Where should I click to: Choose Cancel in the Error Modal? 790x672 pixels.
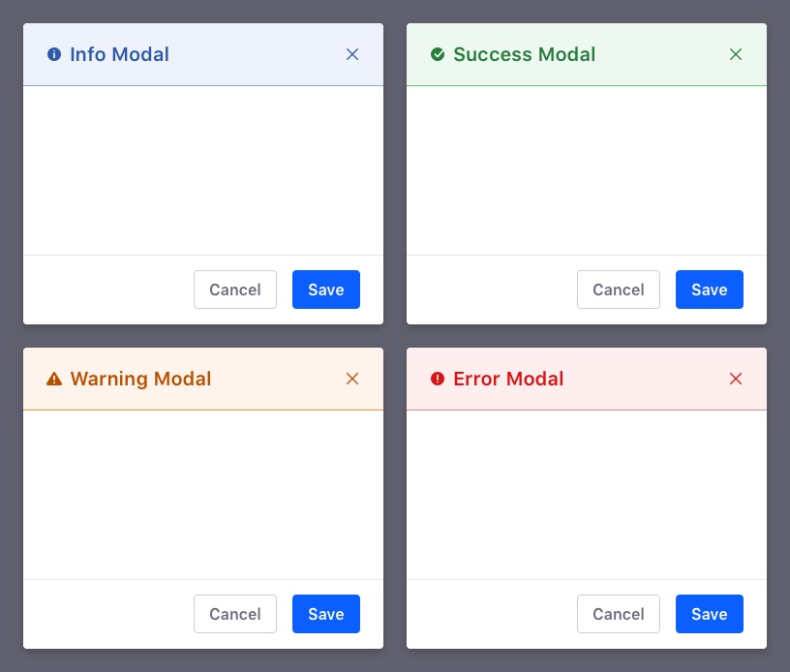pos(619,614)
